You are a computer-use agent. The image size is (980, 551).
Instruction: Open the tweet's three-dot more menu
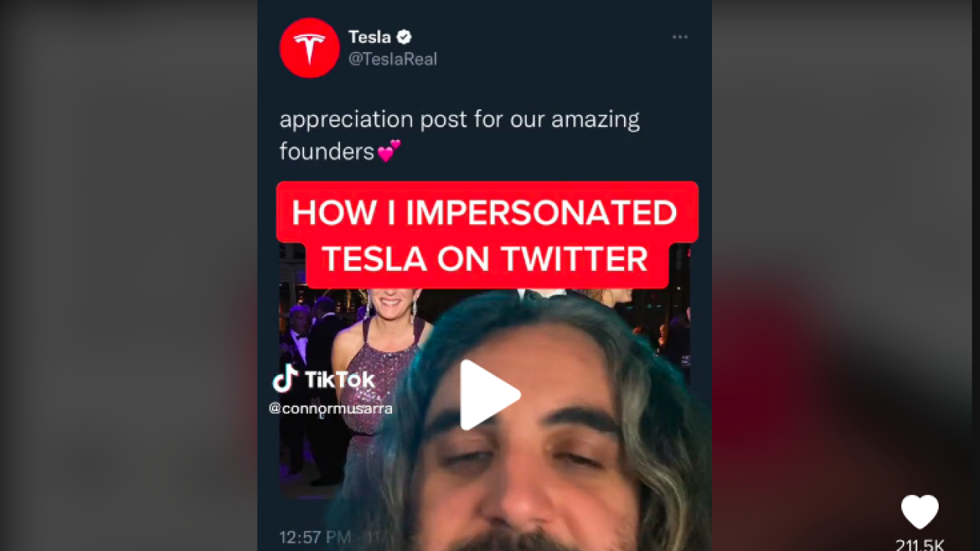680,37
